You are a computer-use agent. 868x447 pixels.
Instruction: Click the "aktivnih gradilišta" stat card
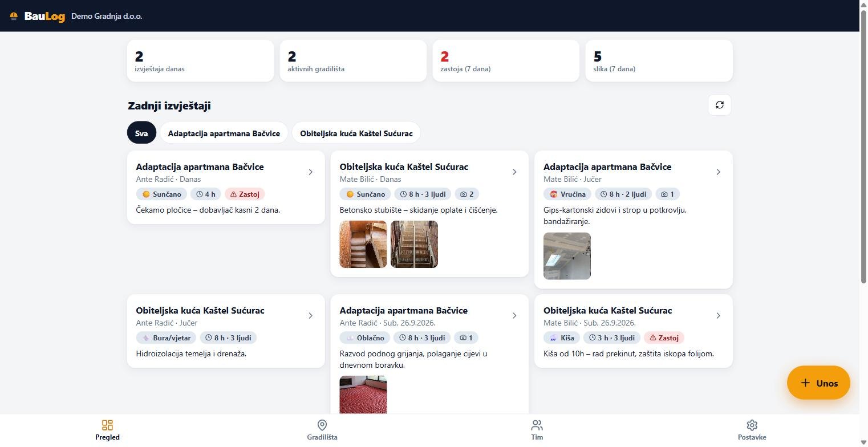pos(353,60)
